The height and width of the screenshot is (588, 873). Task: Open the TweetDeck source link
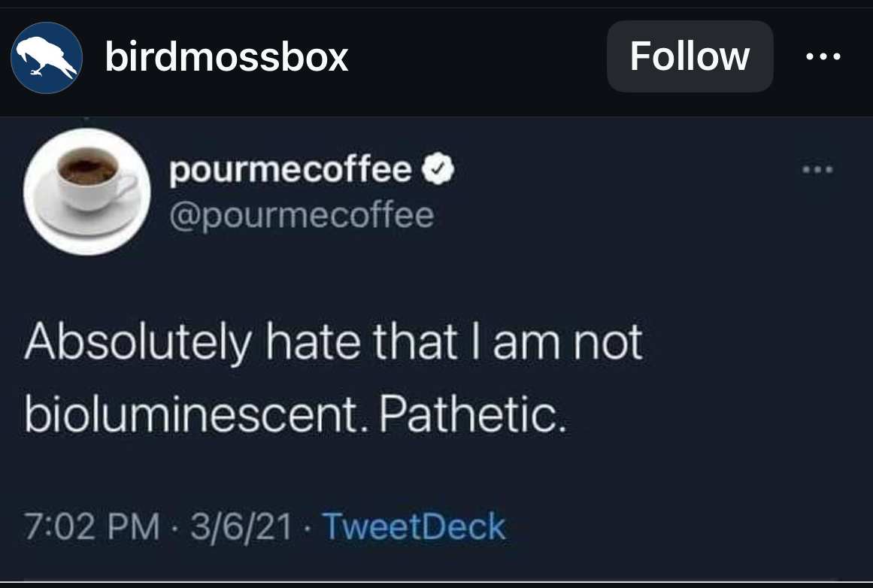coord(413,526)
